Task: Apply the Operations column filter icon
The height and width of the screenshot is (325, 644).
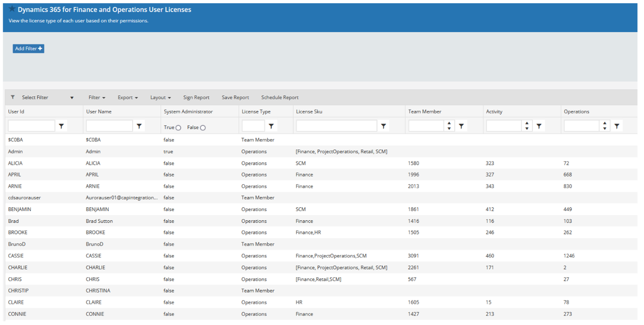Action: [617, 126]
